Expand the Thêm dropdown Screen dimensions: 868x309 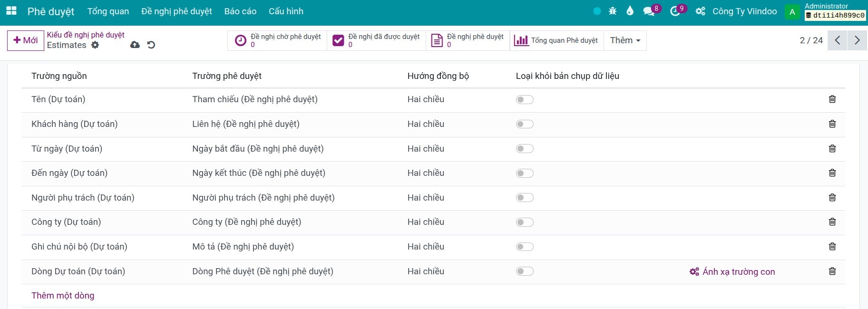(x=625, y=40)
